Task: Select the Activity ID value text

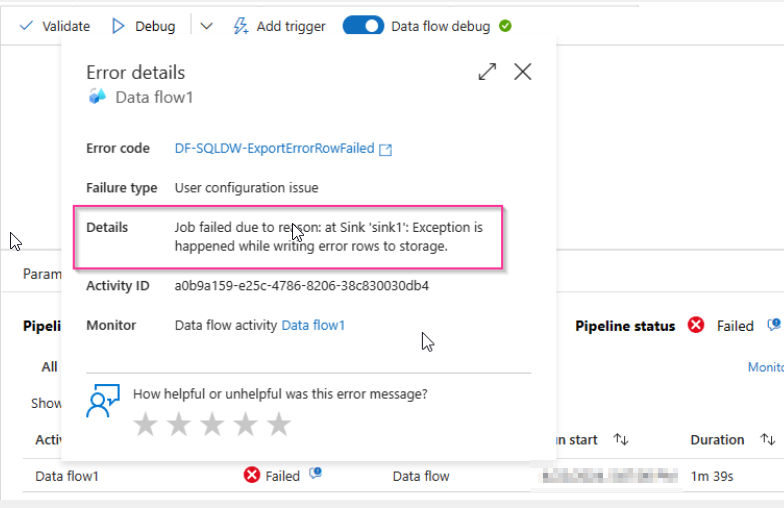Action: tap(302, 286)
